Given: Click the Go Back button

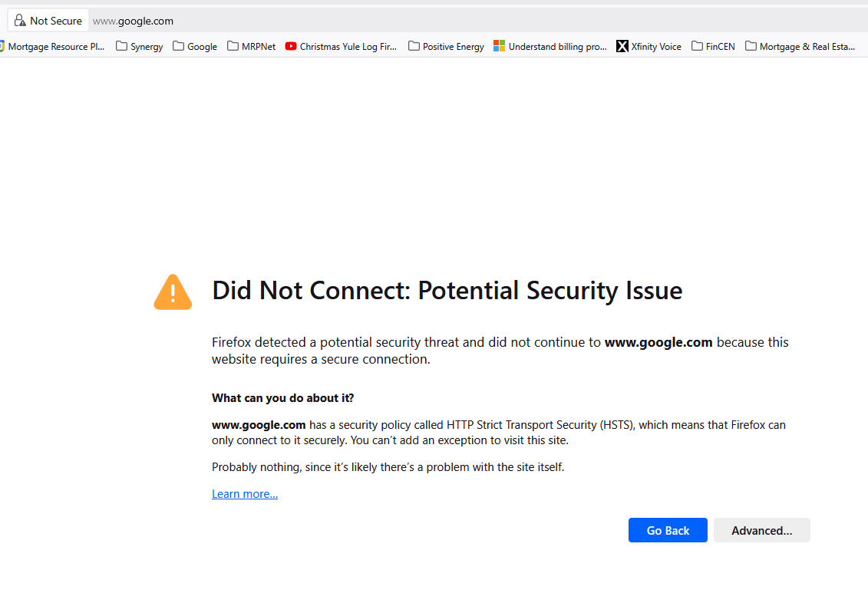Looking at the screenshot, I should [668, 530].
